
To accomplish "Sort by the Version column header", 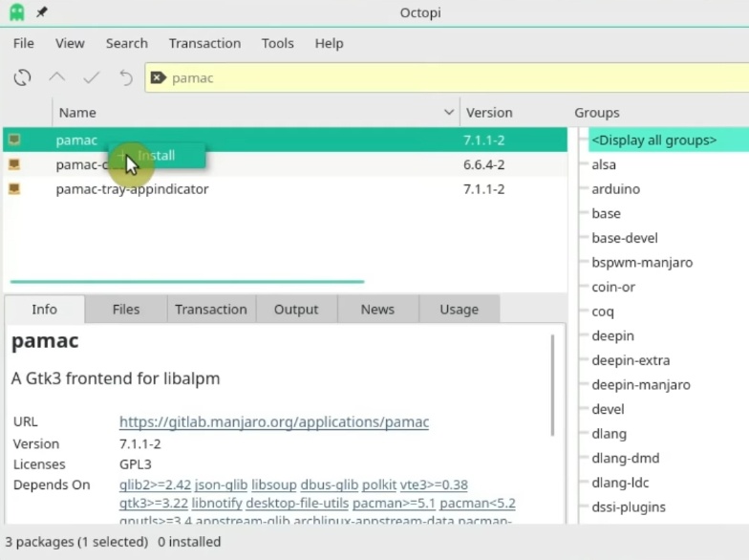I will pyautogui.click(x=489, y=113).
